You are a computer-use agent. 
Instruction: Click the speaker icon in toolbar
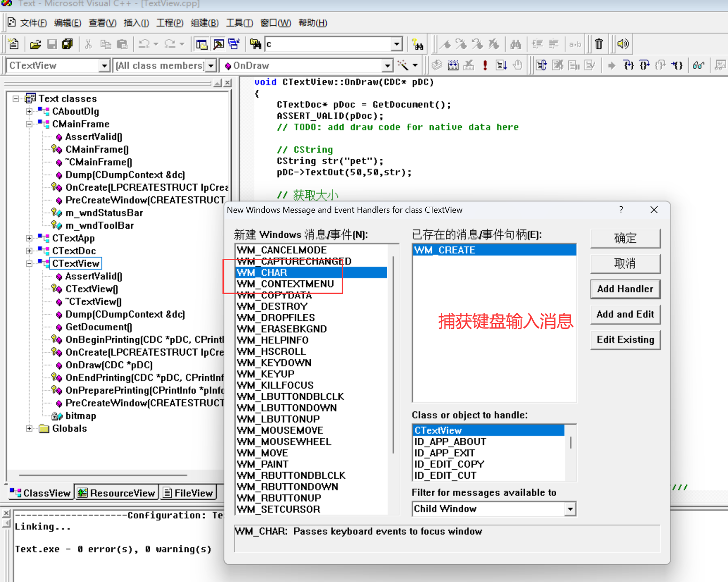[623, 44]
